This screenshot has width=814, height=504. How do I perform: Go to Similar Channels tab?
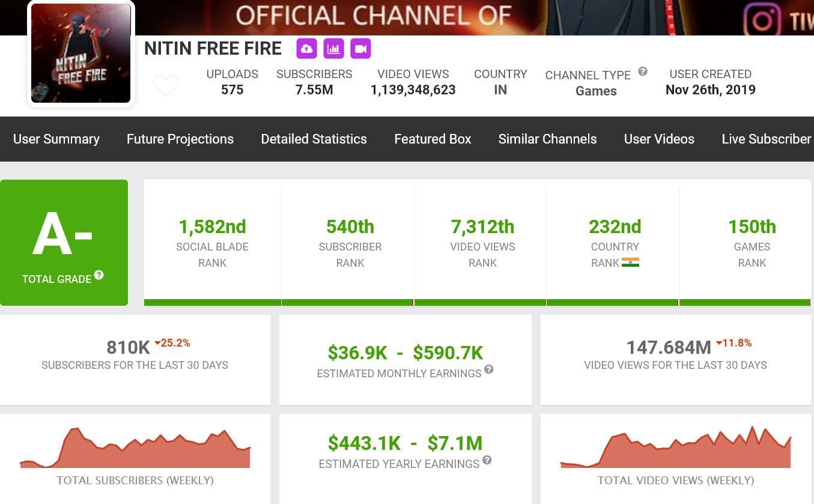point(547,139)
